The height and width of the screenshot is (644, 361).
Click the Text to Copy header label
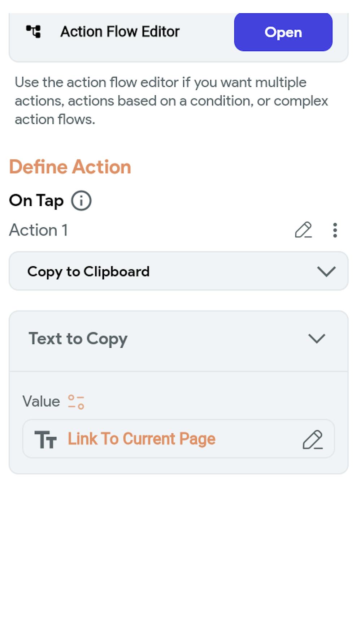click(78, 339)
